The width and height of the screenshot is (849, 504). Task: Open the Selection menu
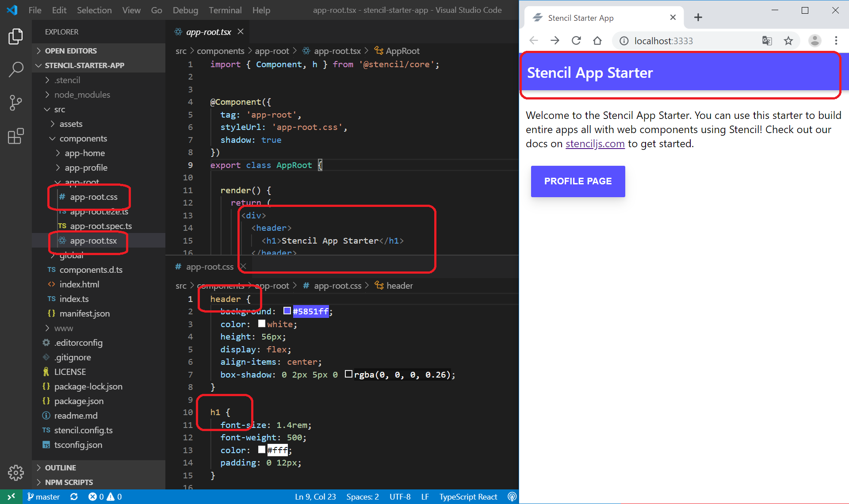94,10
